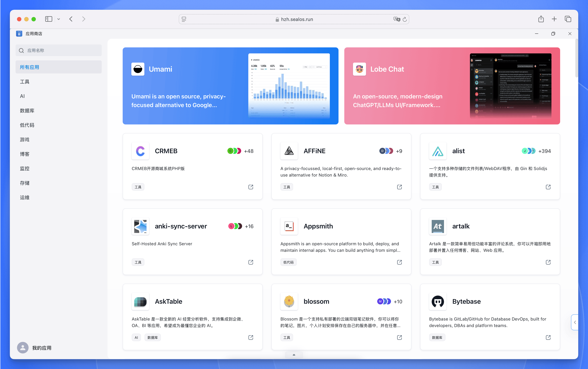
Task: Click the Appsmith app logo icon
Action: click(x=289, y=226)
